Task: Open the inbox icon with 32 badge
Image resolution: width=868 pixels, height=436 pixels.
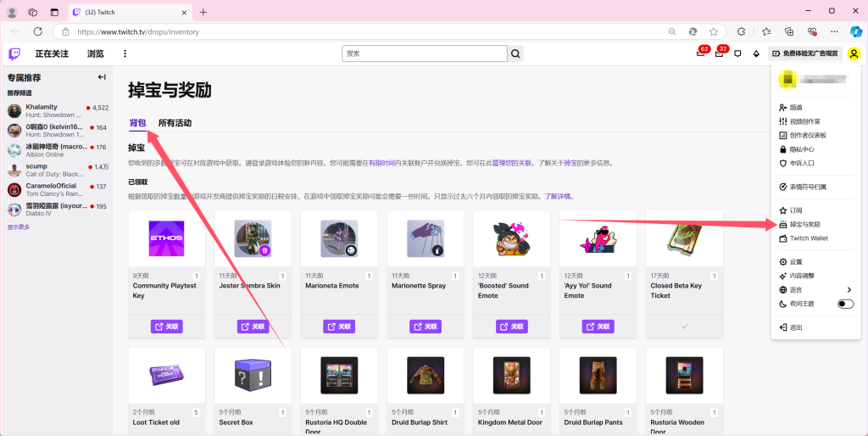Action: [x=719, y=53]
